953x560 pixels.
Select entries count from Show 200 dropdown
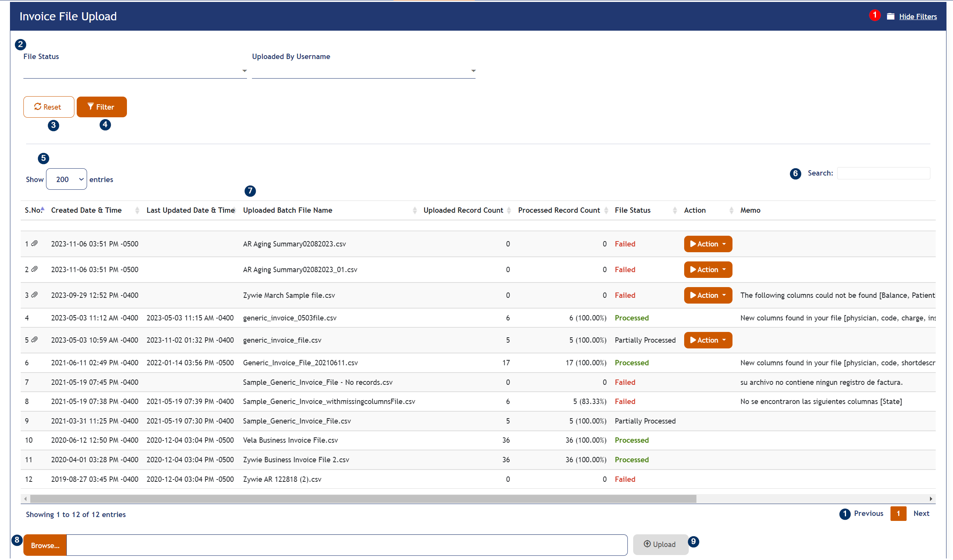[x=66, y=179]
